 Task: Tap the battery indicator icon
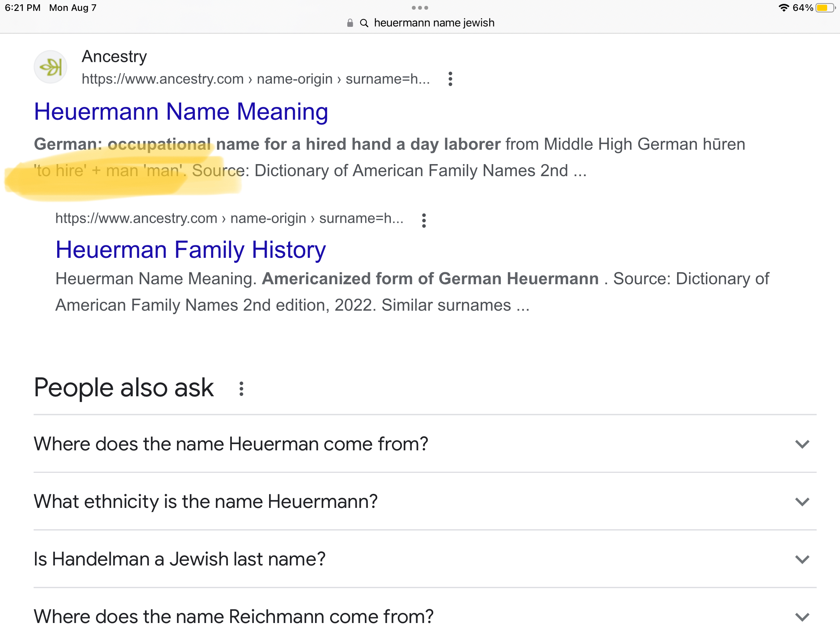825,8
